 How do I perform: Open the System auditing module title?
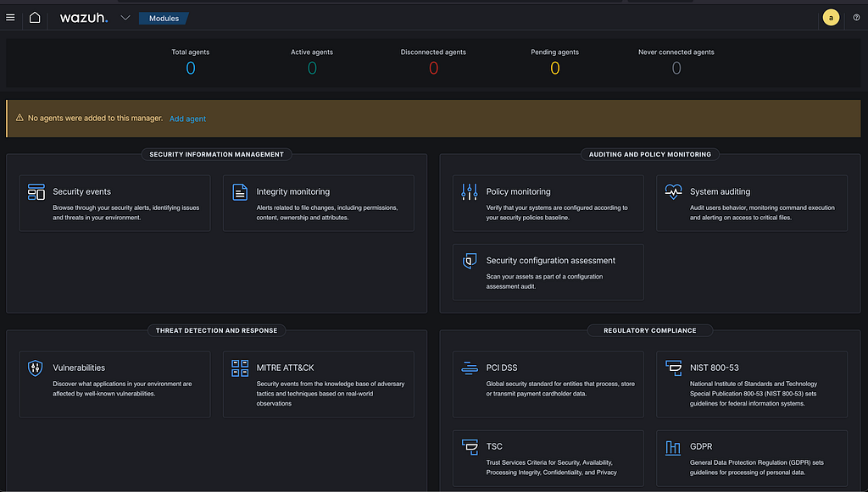(721, 192)
